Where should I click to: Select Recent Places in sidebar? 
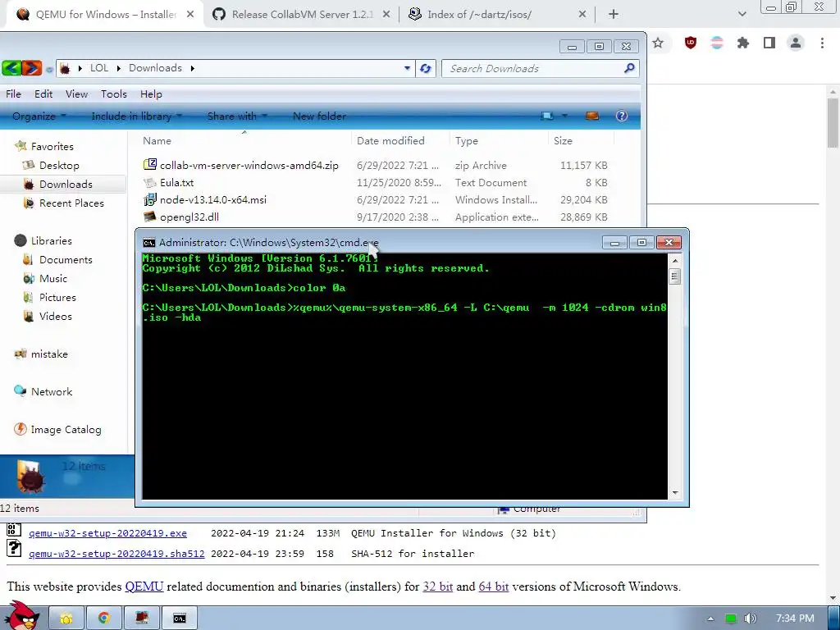click(71, 203)
